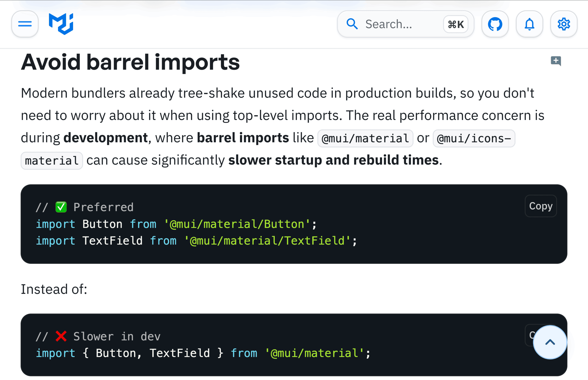Show notifications via bell icon

(x=529, y=24)
